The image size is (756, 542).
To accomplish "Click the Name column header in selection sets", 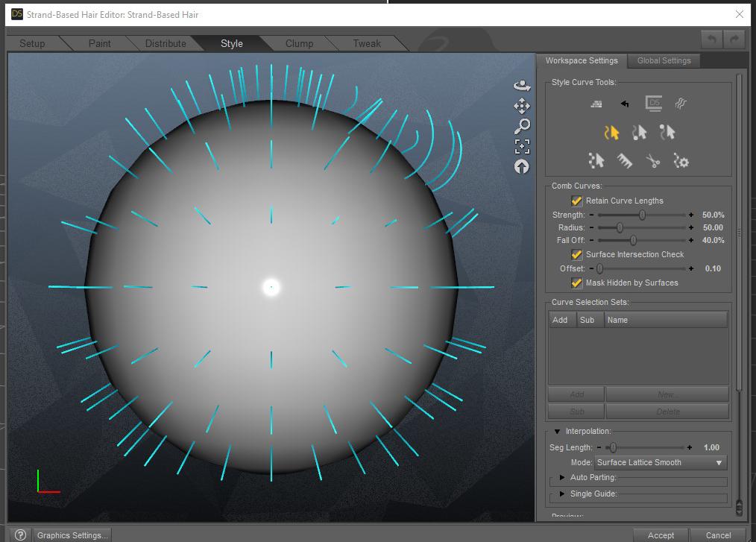I will pyautogui.click(x=666, y=320).
